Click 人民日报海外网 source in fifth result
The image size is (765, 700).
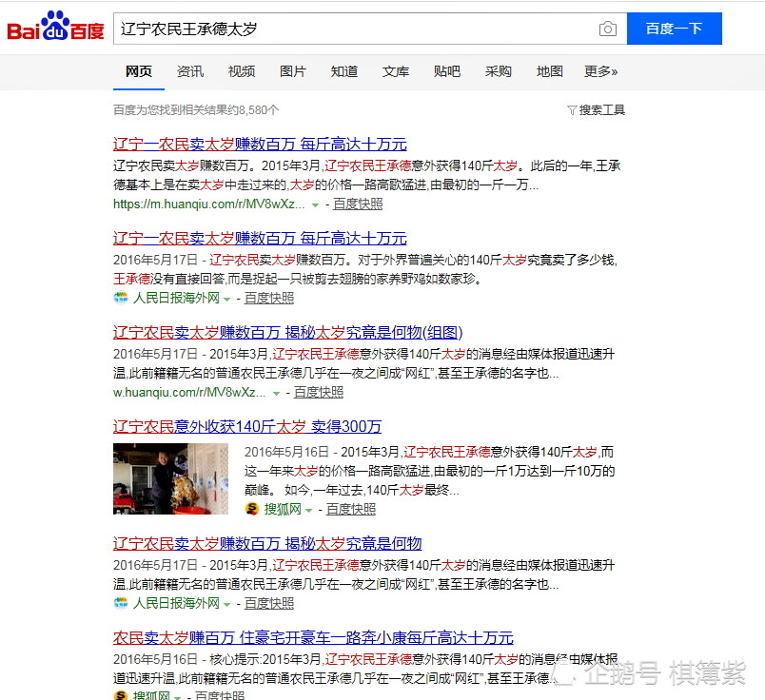[x=176, y=603]
